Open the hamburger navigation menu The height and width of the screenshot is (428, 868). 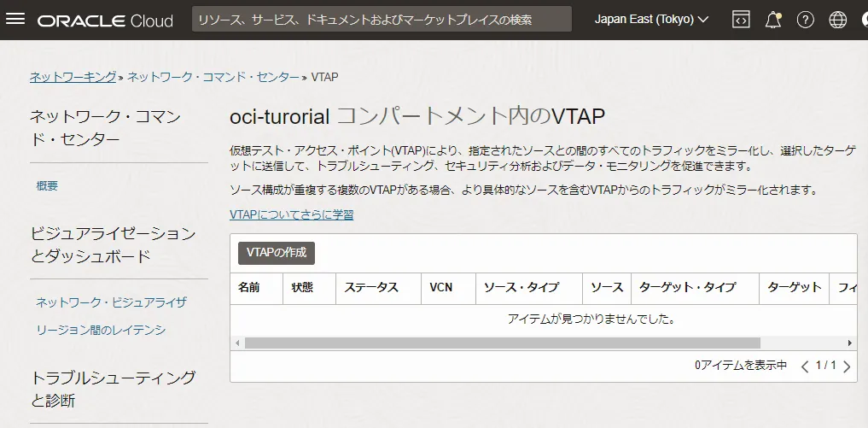[x=15, y=20]
